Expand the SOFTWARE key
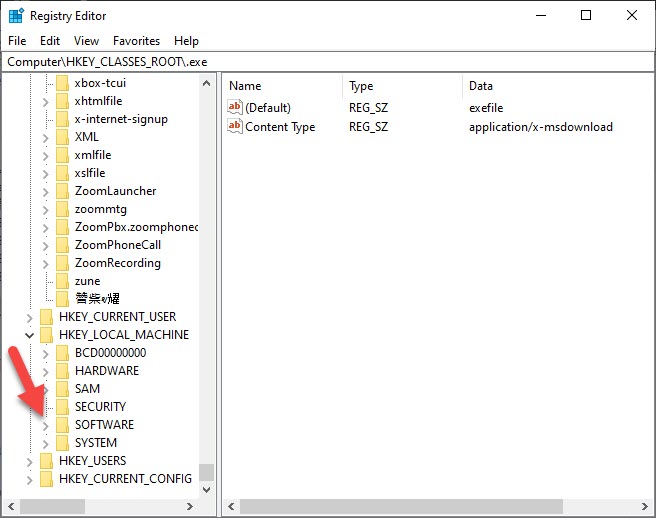 coord(46,425)
